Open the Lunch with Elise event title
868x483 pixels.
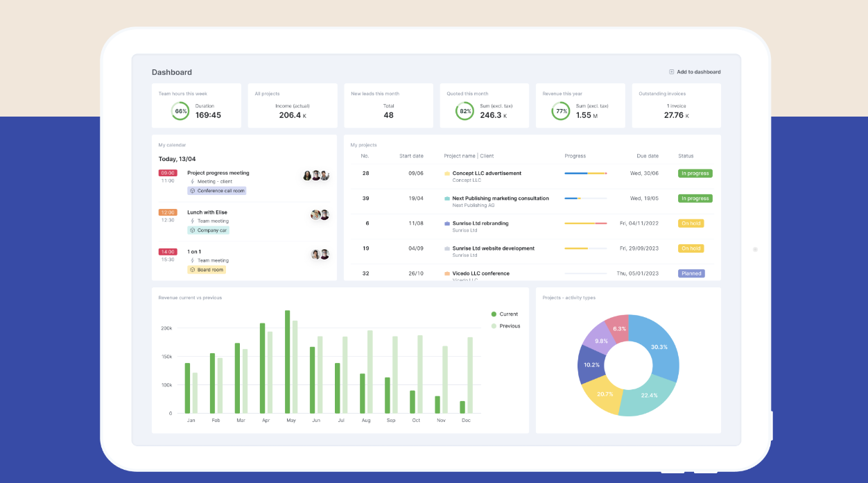[x=207, y=212]
